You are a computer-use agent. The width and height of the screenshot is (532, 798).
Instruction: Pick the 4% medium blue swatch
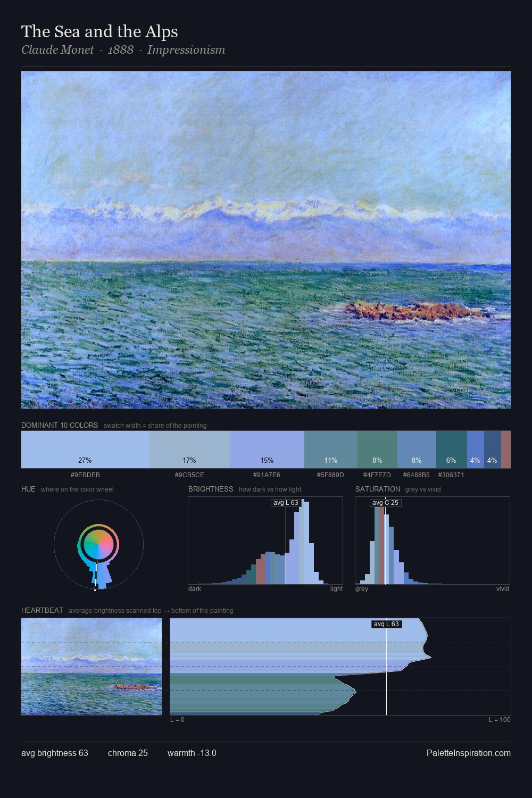click(x=475, y=450)
